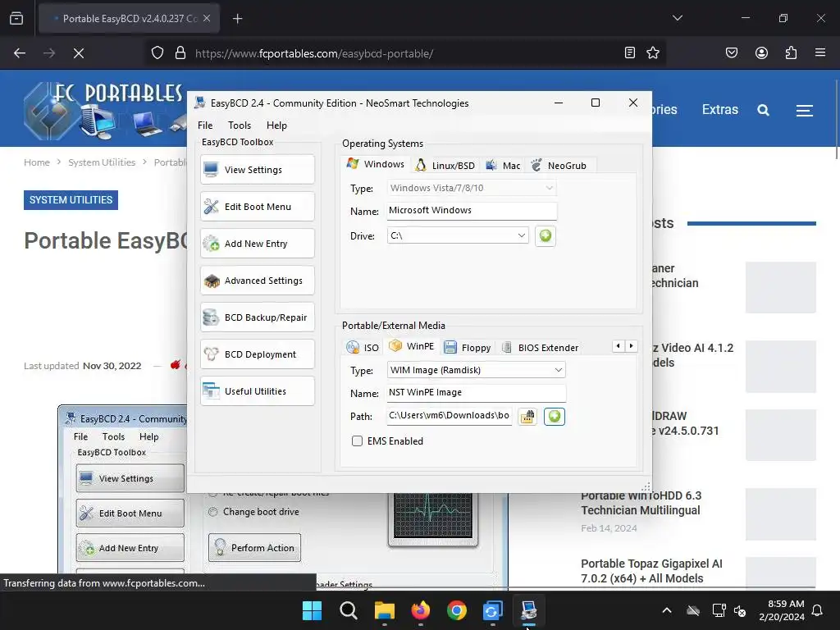Click the site padlock icon
Viewport: 840px width, 630px height.
(180, 53)
